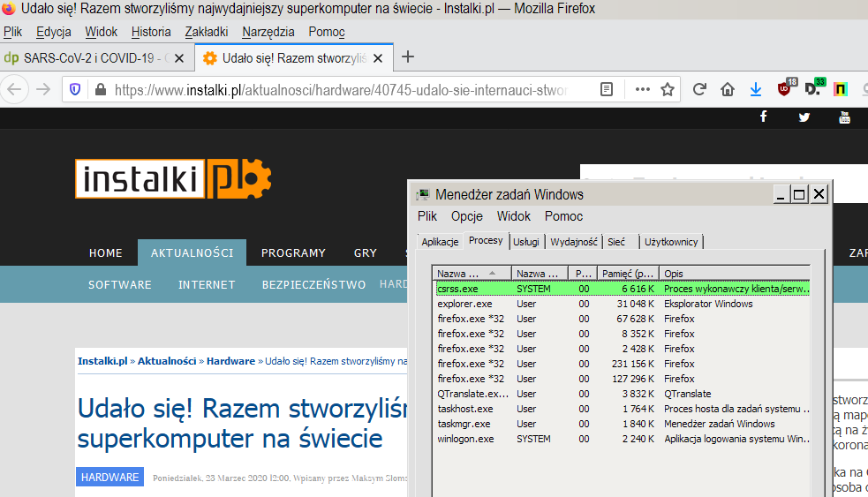Open the Plik menu in Firefox
The image size is (868, 497).
[12, 32]
